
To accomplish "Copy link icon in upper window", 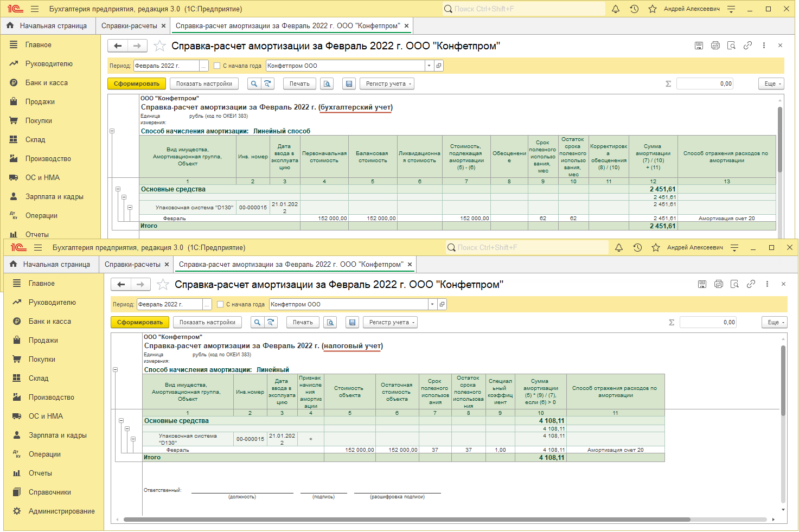I will [x=747, y=46].
